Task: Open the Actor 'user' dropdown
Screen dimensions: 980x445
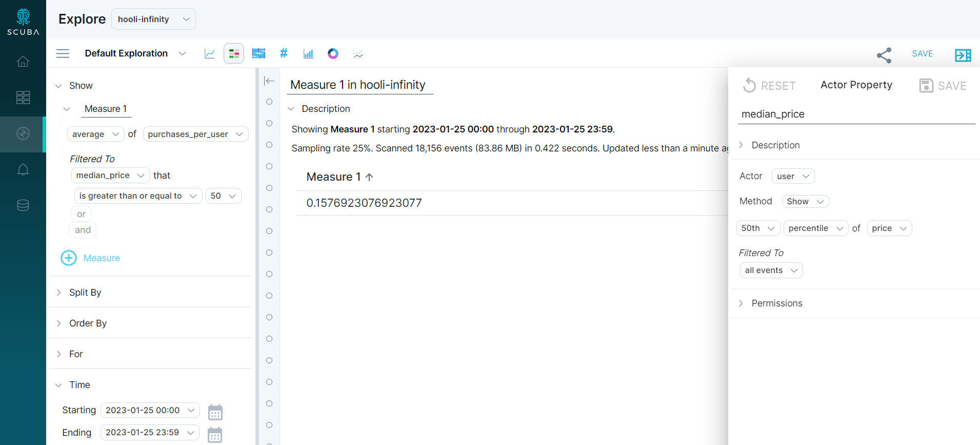Action: click(793, 176)
